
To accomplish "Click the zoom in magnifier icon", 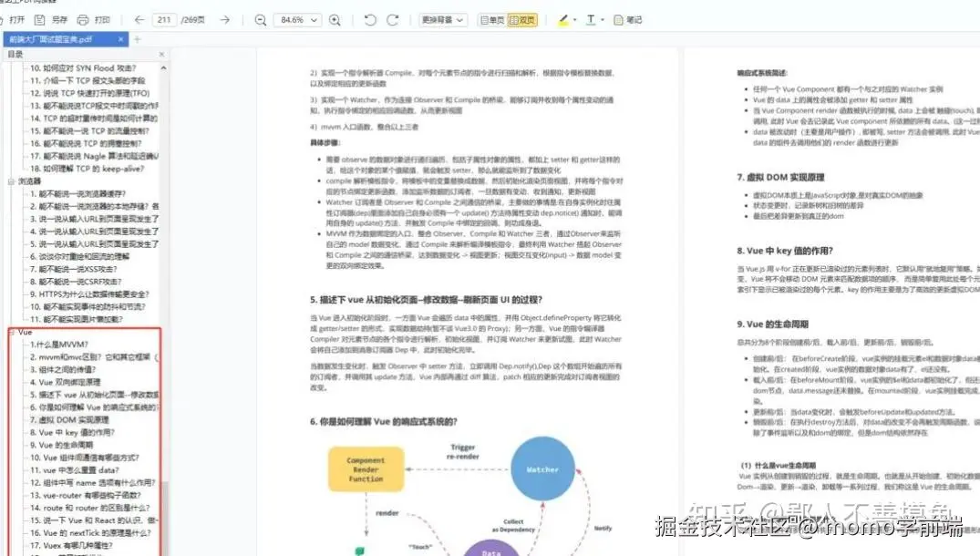I will click(x=335, y=20).
